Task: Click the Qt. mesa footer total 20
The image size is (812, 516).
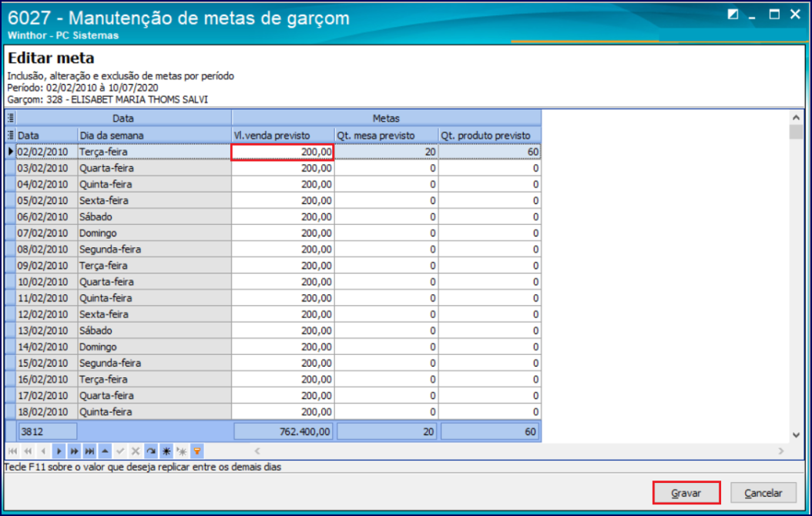Action: 386,431
